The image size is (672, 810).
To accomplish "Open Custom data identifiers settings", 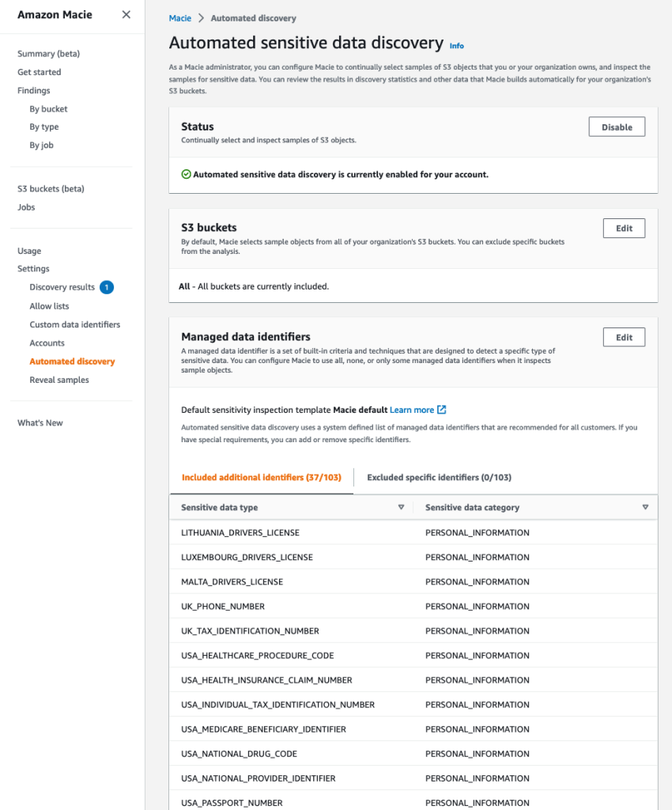I will coord(74,324).
